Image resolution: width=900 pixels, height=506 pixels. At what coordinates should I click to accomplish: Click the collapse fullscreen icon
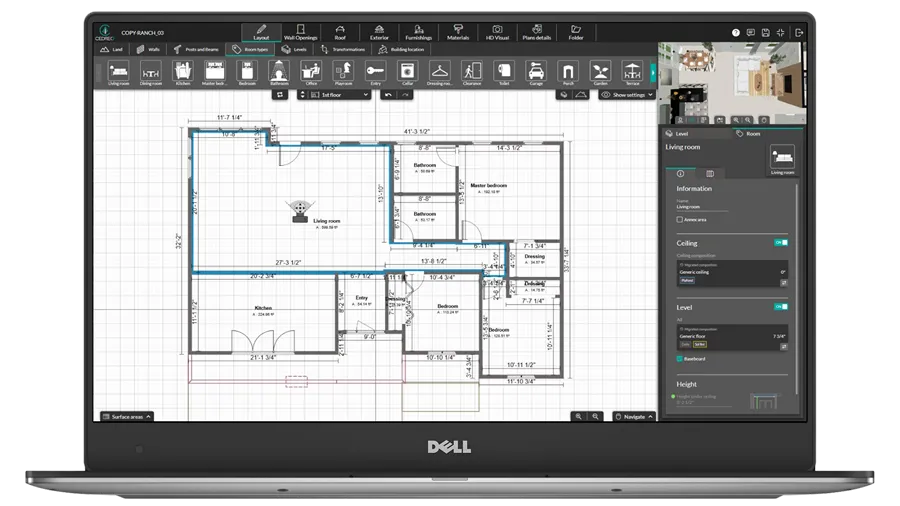pos(780,33)
